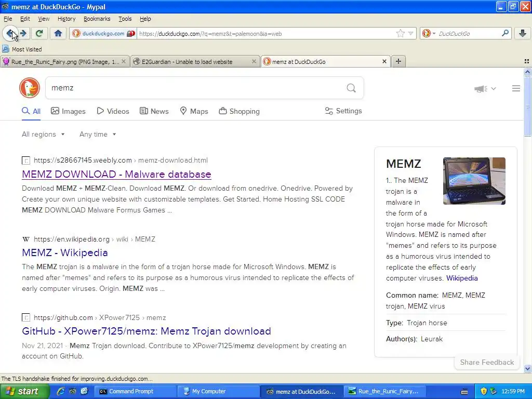Screen dimensions: 532x399
Task: Click the vertical scrollbar up arrow
Action: [x=527, y=72]
